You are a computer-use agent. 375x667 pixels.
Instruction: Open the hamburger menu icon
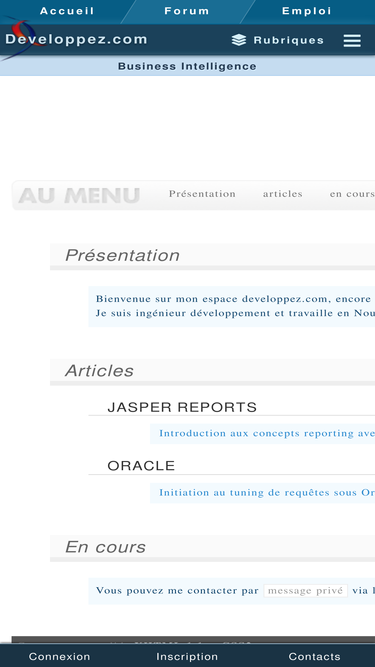[x=352, y=40]
